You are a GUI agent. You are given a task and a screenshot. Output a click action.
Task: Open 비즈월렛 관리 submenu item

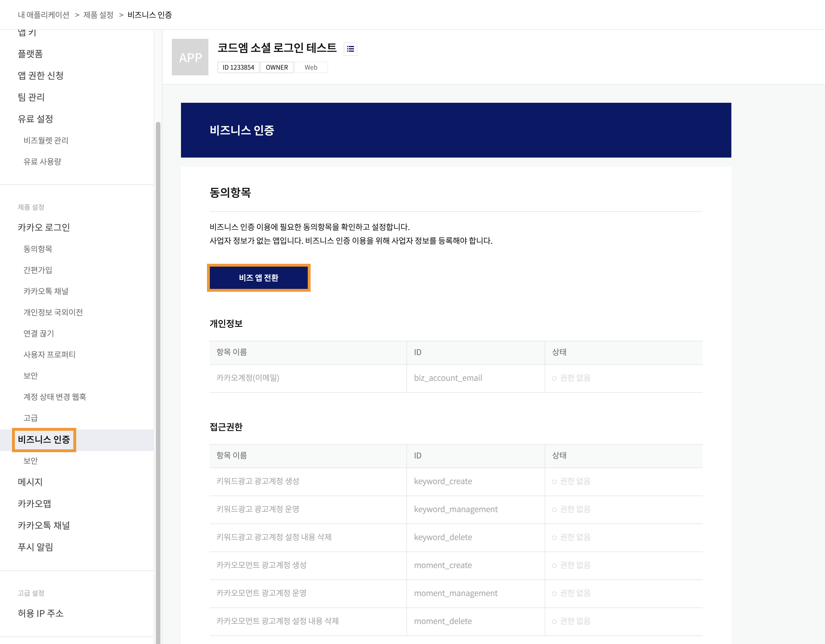point(46,140)
